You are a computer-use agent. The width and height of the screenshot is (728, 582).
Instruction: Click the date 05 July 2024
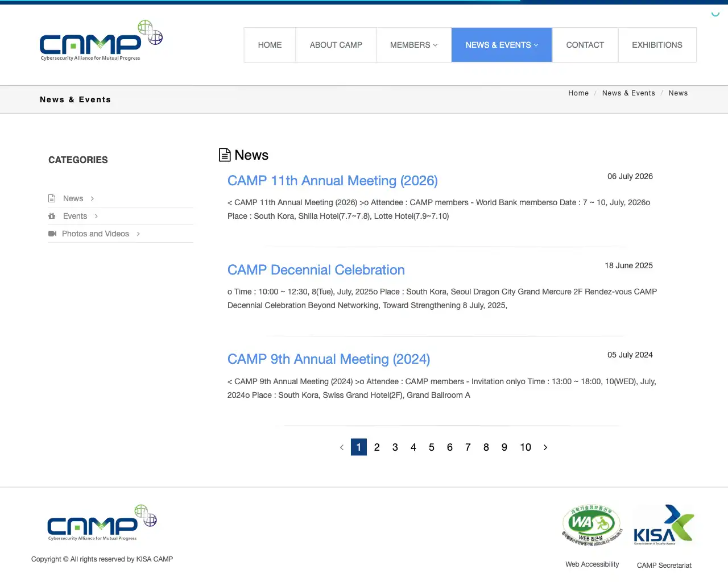click(630, 355)
